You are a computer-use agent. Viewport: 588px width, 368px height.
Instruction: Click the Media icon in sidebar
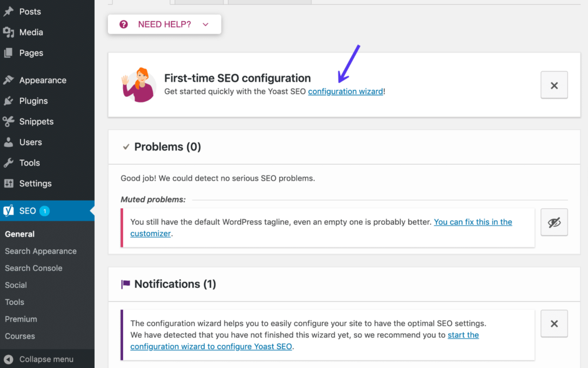[x=9, y=32]
